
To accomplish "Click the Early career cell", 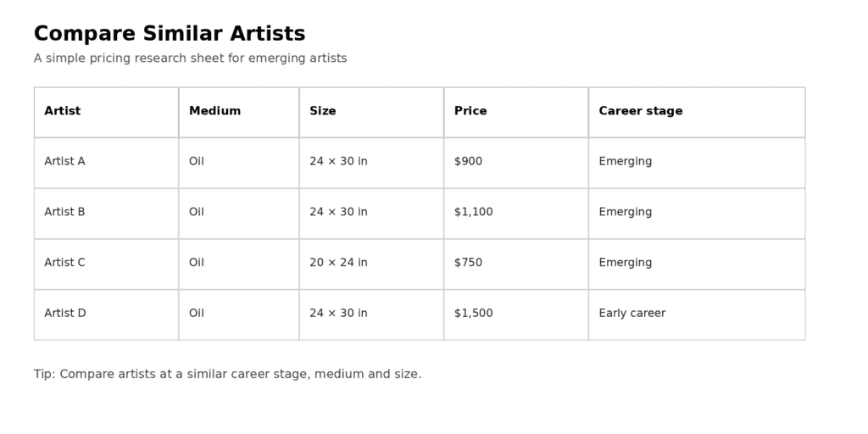I will 697,314.
